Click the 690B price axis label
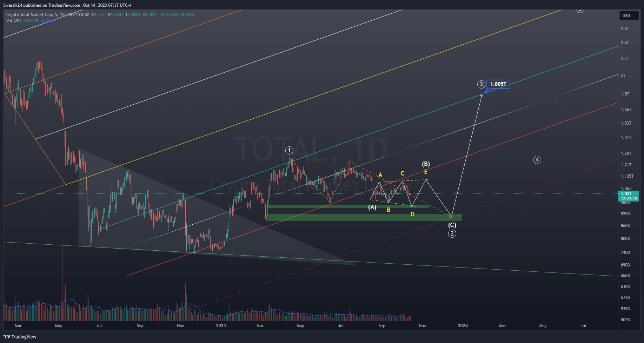The image size is (644, 343). pyautogui.click(x=625, y=265)
